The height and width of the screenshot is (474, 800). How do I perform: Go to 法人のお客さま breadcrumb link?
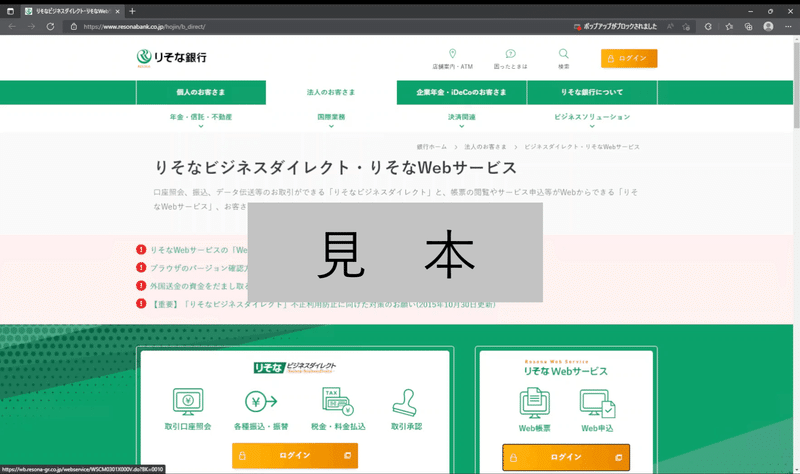point(485,147)
